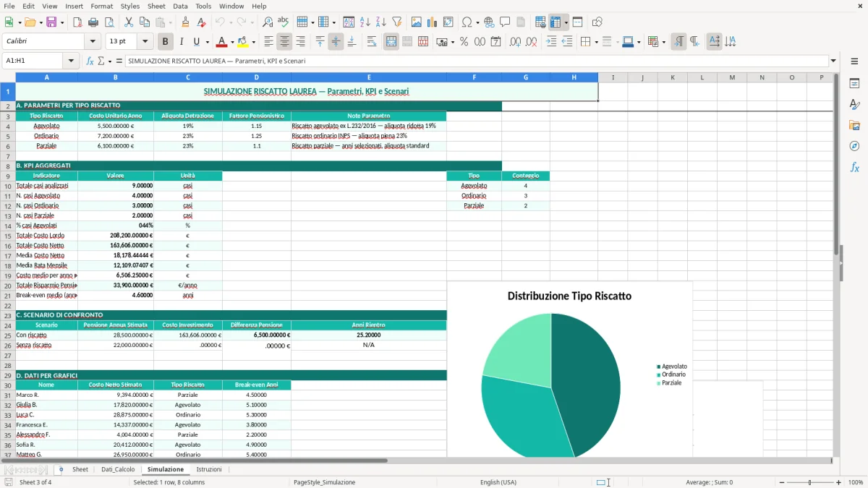Image resolution: width=868 pixels, height=488 pixels.
Task: Toggle Center Horizontally alignment
Action: click(x=285, y=42)
